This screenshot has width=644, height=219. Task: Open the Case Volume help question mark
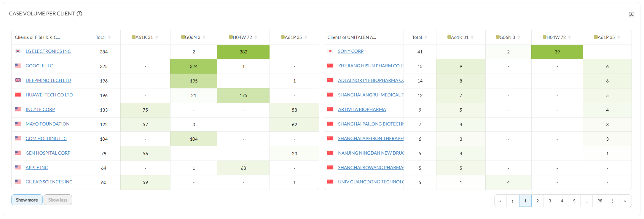[x=79, y=14]
